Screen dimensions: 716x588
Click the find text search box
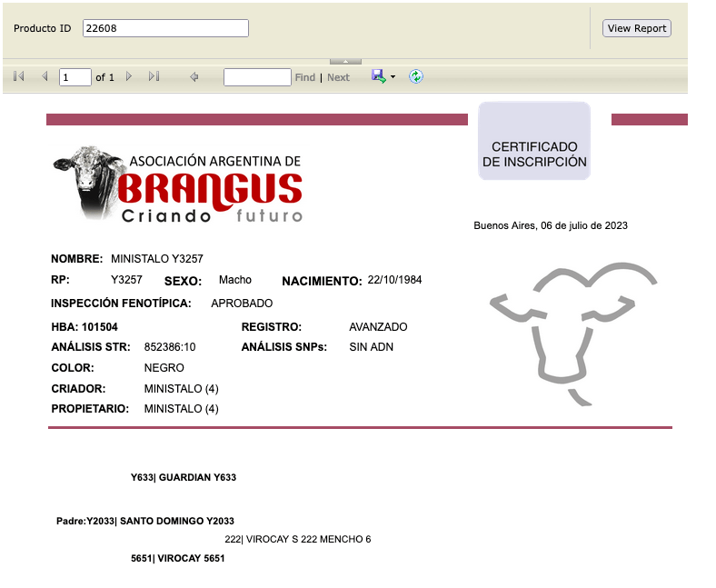point(257,78)
